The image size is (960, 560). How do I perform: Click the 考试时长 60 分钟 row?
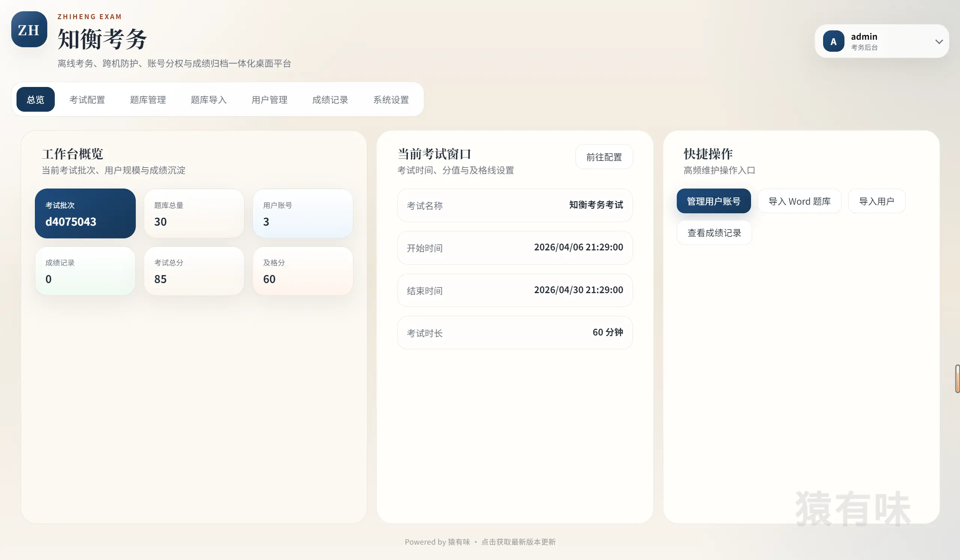[515, 332]
